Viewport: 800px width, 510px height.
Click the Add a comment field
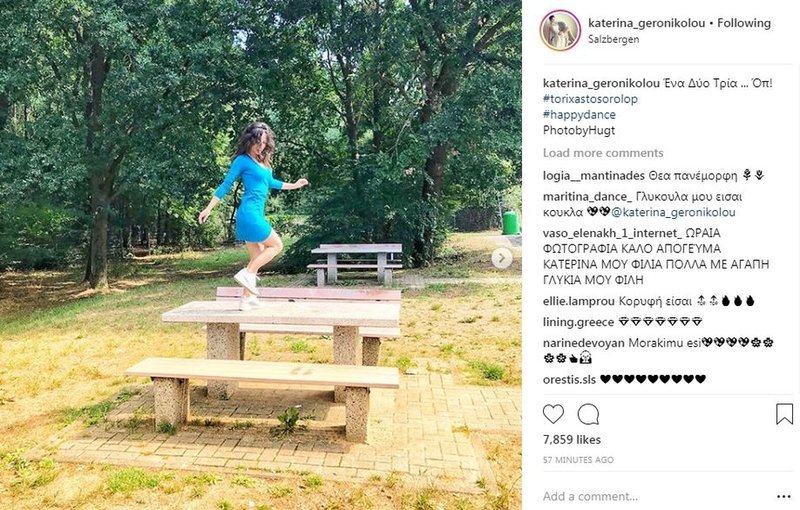point(656,496)
